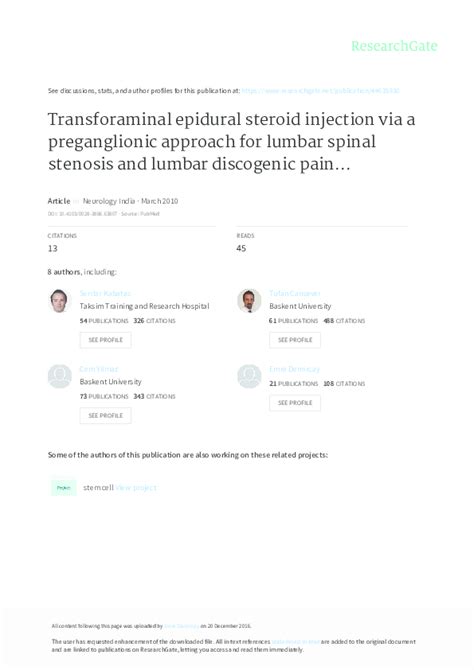Click the green Project badge icon
474x670 pixels.
click(64, 488)
